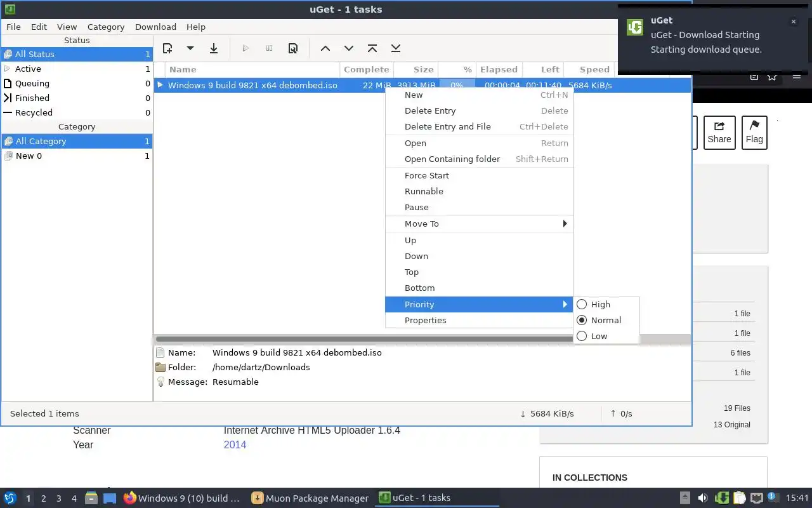Switch to workspace 2 in taskbar
This screenshot has height=508, width=812.
tap(43, 498)
